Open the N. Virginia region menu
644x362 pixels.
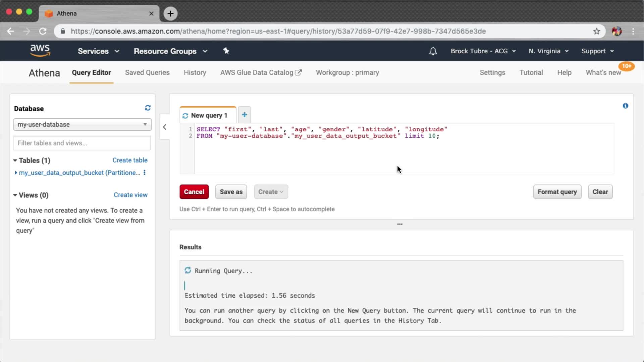pos(548,51)
